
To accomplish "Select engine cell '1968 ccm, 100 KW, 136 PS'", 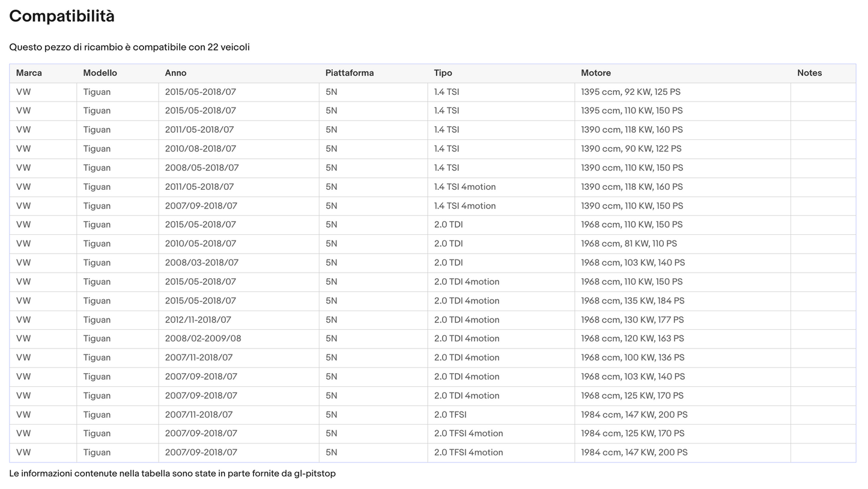I will pos(633,357).
